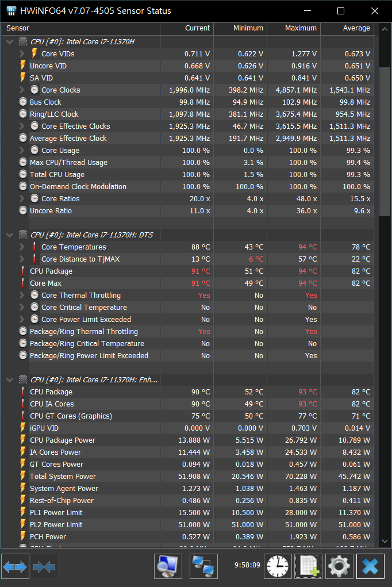This screenshot has width=392, height=587.
Task: Click the lightning icon beside PL1 Power Limit
Action: pos(23,512)
